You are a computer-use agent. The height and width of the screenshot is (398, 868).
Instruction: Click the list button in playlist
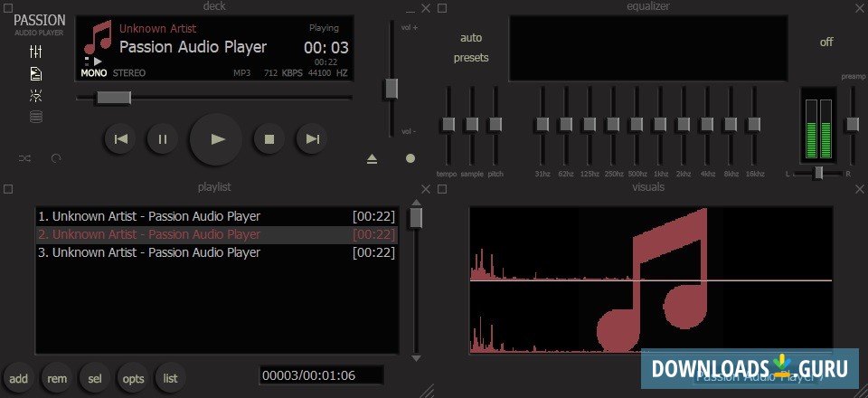[x=171, y=379]
